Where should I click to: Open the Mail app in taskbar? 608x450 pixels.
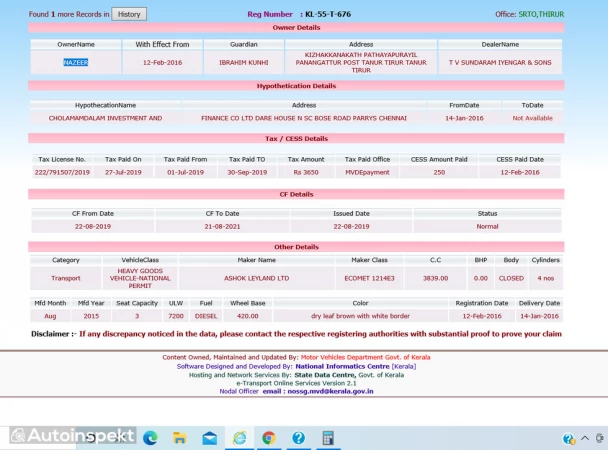209,438
